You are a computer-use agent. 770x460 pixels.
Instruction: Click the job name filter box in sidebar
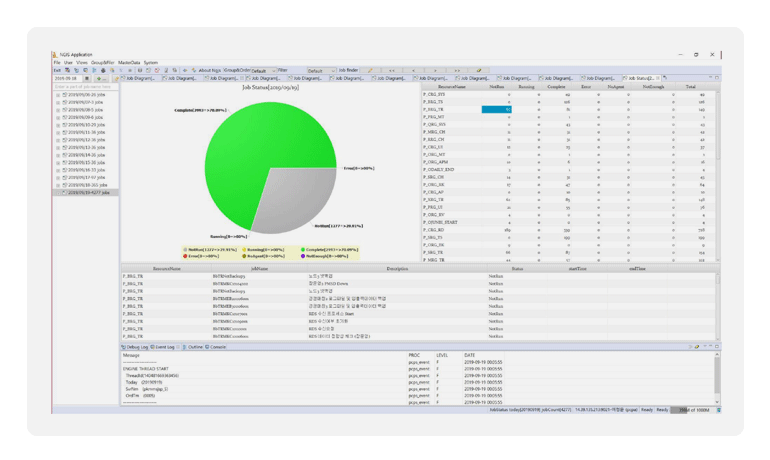pos(85,86)
